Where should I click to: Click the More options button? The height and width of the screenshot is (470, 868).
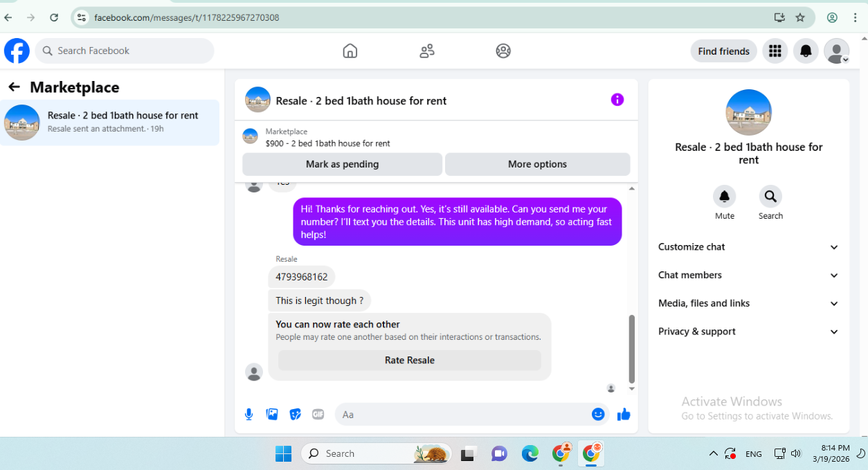click(537, 164)
